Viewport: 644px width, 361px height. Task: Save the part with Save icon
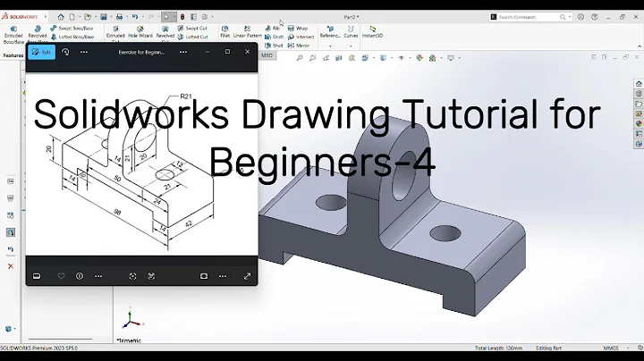[x=104, y=17]
